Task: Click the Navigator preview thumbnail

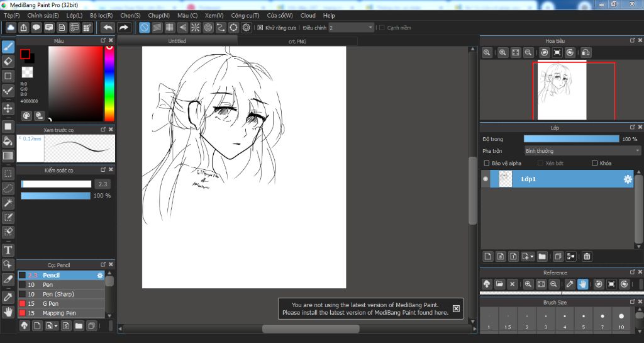Action: point(562,91)
